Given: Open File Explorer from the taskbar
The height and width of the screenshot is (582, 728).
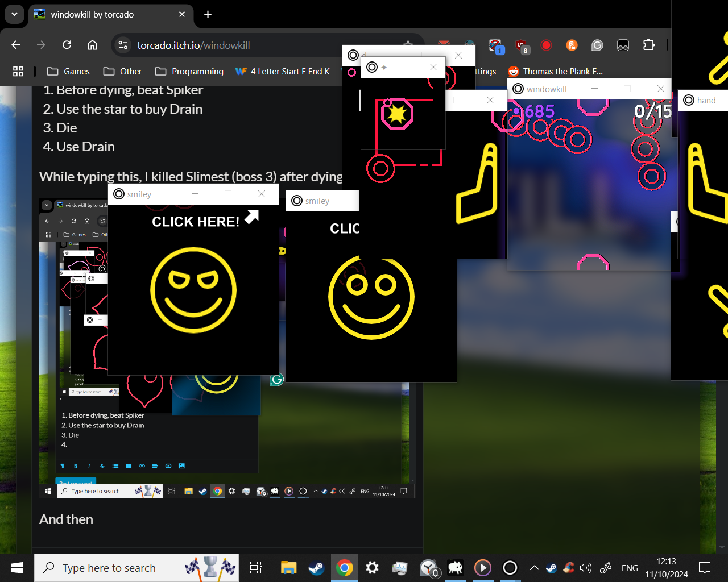Looking at the screenshot, I should click(288, 568).
